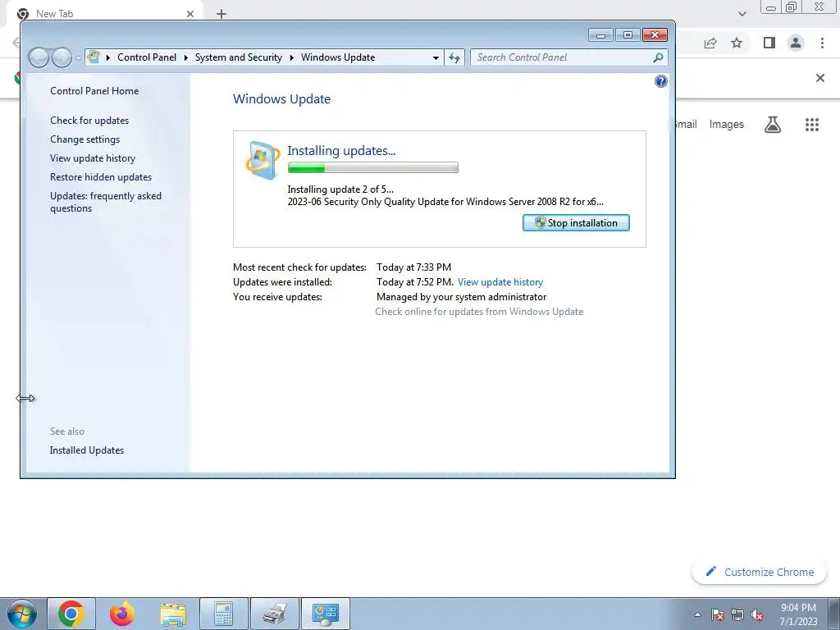
Task: Open Chrome profile avatar
Action: pos(796,43)
